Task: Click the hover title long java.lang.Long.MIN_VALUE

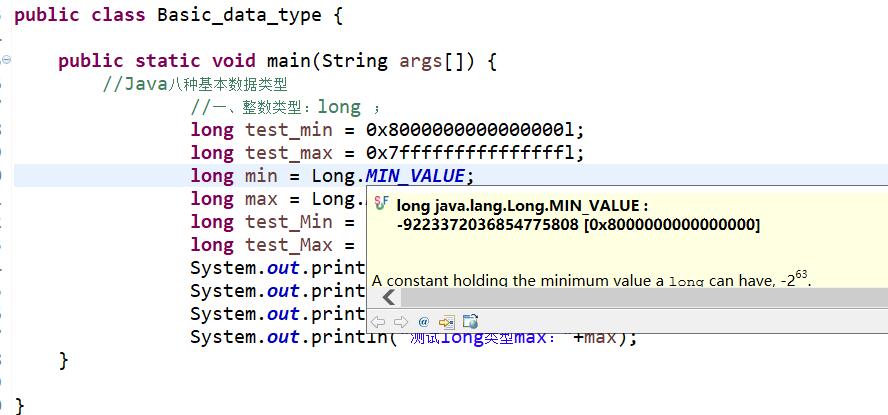Action: coord(518,205)
